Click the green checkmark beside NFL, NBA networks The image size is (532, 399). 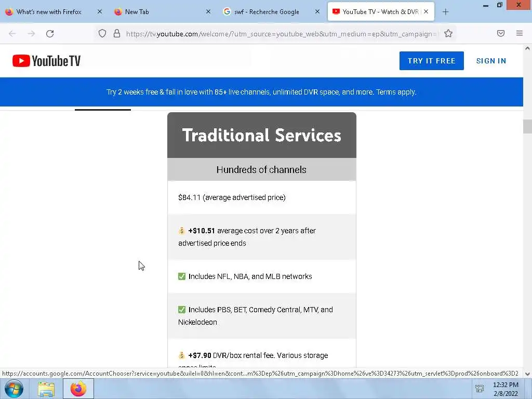click(x=182, y=276)
